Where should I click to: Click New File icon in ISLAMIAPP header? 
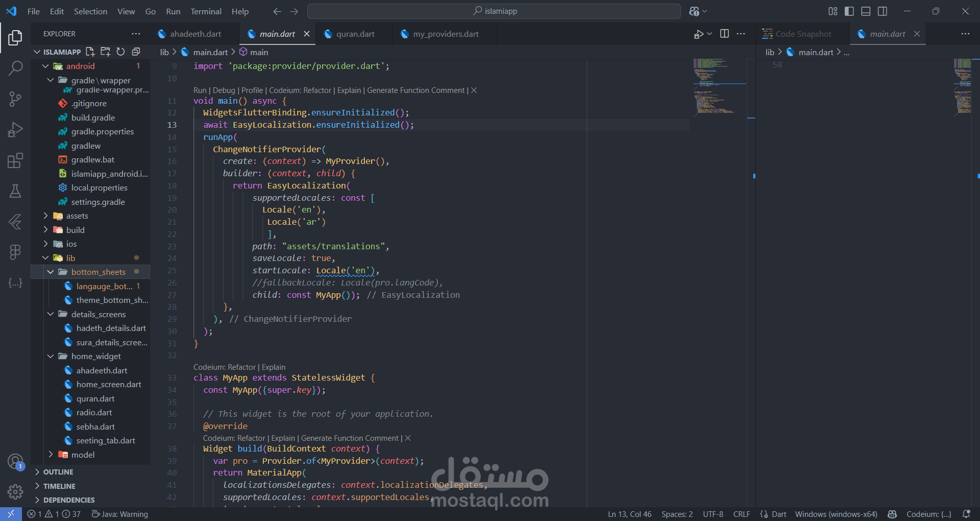tap(90, 52)
